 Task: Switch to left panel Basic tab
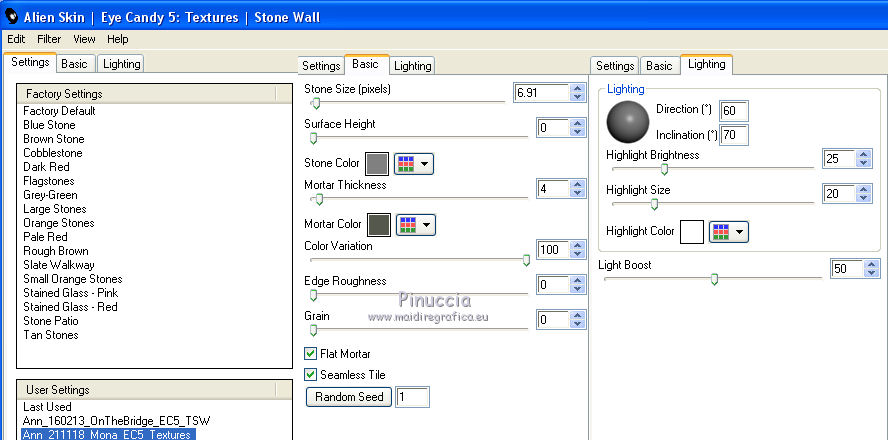tap(74, 64)
